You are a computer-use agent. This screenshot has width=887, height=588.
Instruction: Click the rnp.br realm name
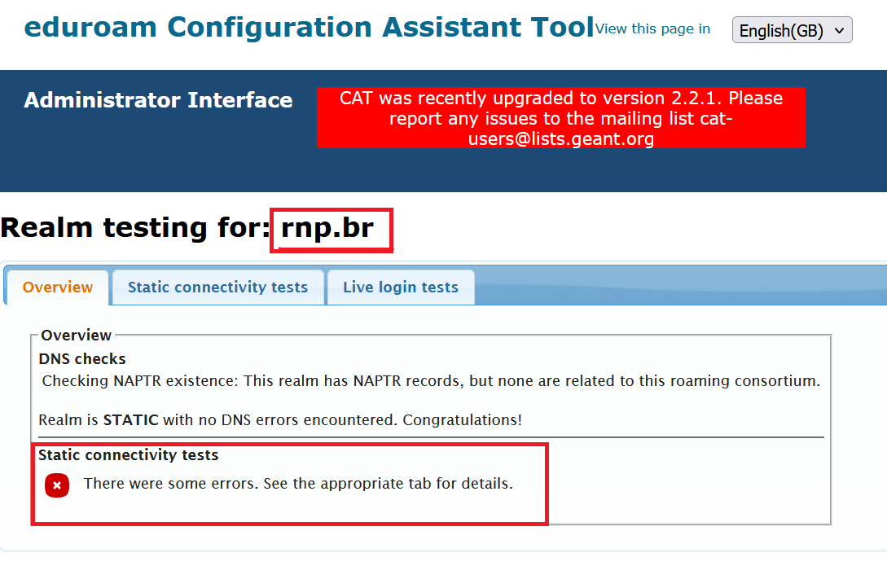tap(327, 228)
